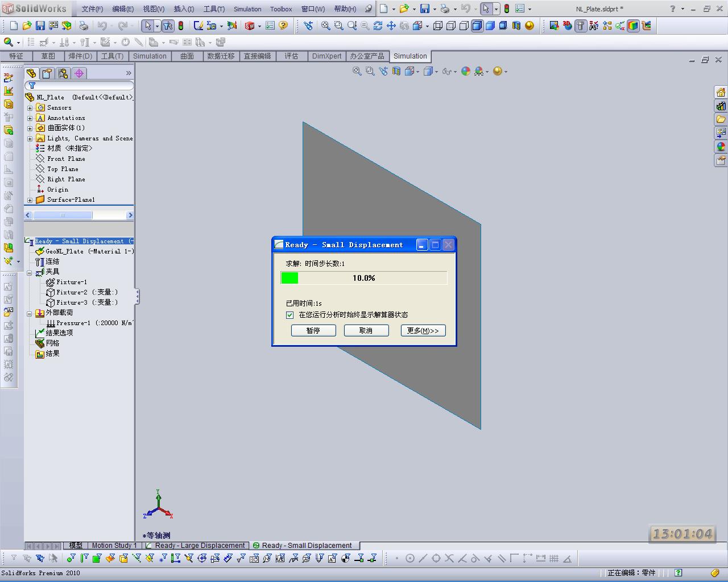Expand the Annotations folder node

tap(30, 118)
